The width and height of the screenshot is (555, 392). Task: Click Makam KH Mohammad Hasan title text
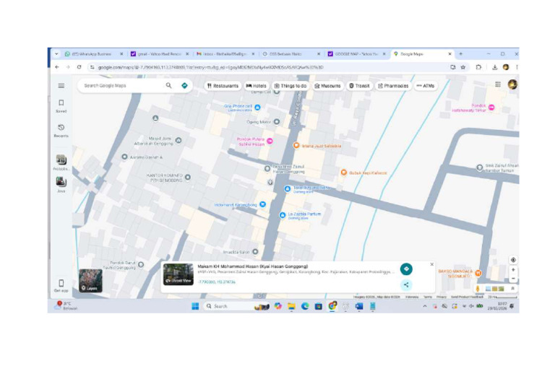[x=253, y=266]
